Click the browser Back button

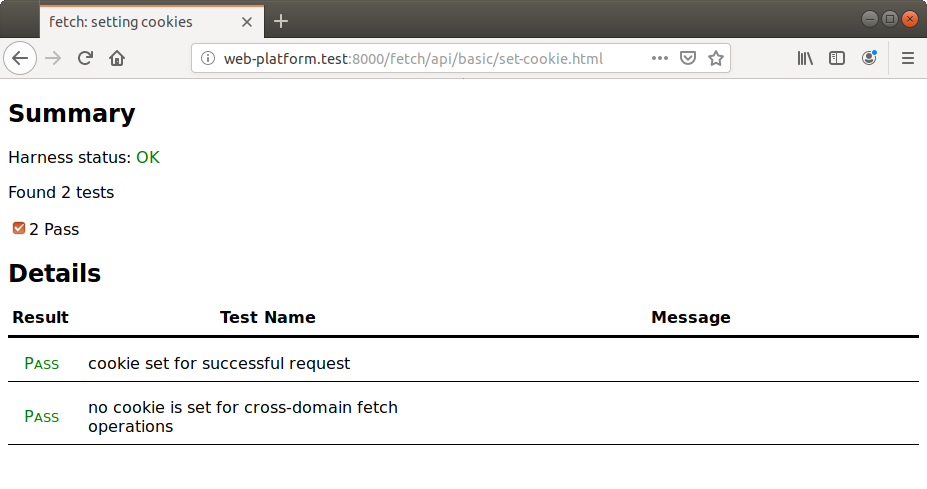21,58
